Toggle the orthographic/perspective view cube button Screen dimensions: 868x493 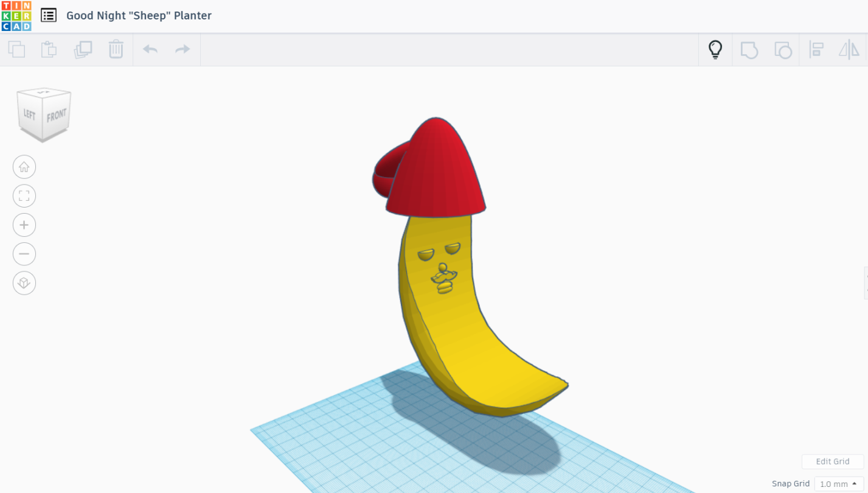pyautogui.click(x=24, y=283)
